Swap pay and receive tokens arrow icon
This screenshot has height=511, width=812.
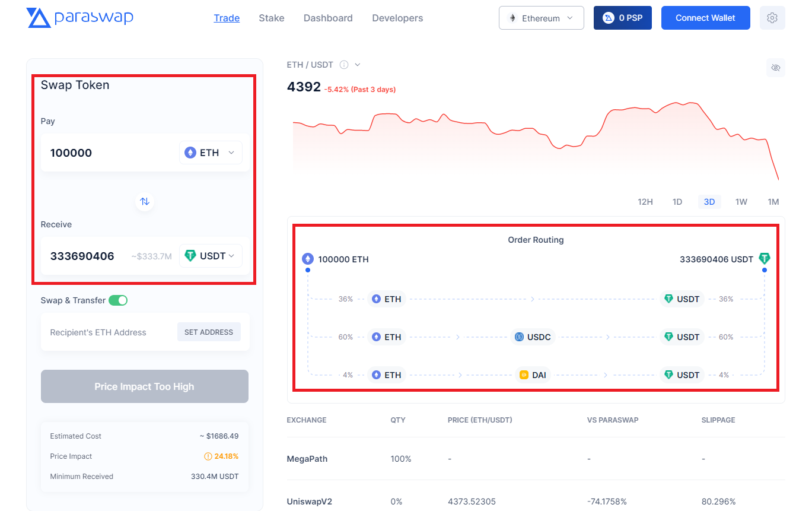pyautogui.click(x=145, y=201)
